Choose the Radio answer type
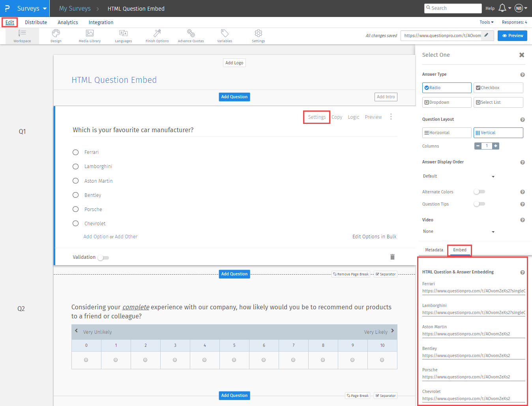The width and height of the screenshot is (532, 406). [447, 88]
